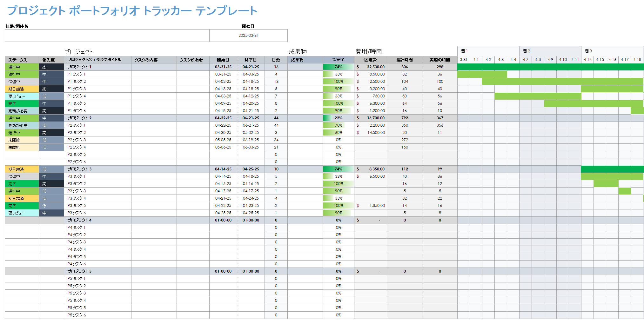Select the プロジェクト 1 title cell
The width and height of the screenshot is (644, 324).
(97, 67)
